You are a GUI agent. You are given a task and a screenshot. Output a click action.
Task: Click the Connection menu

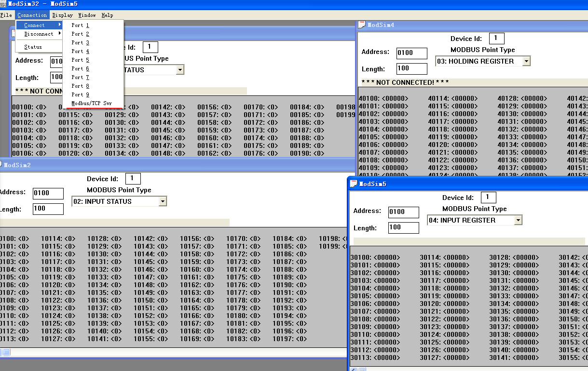click(32, 15)
